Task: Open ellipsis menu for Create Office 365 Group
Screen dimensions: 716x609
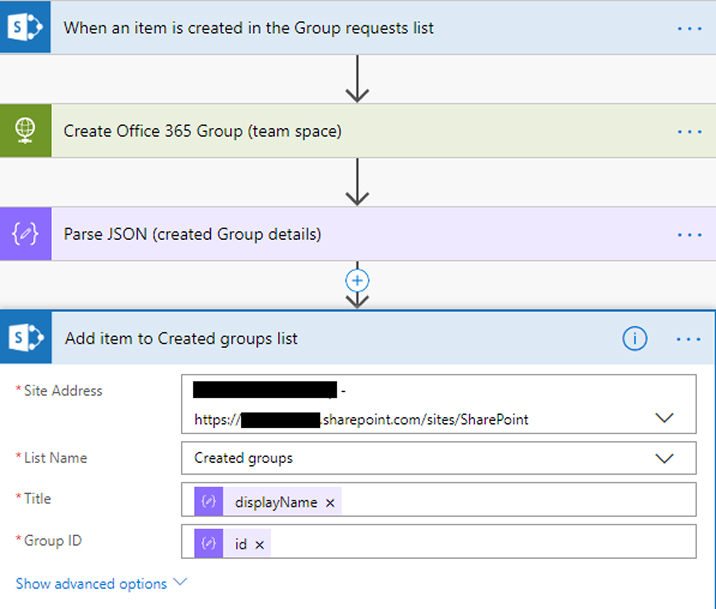Action: tap(690, 131)
